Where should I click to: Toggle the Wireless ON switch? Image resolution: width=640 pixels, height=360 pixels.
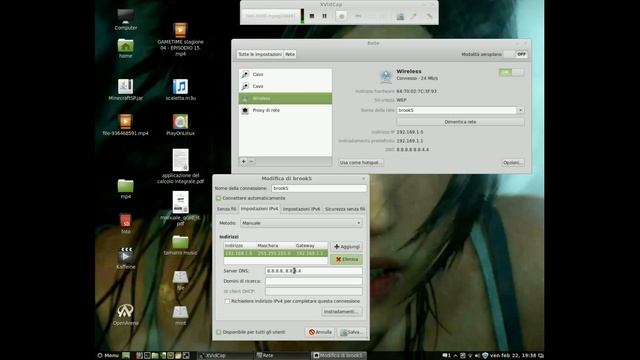(x=511, y=72)
